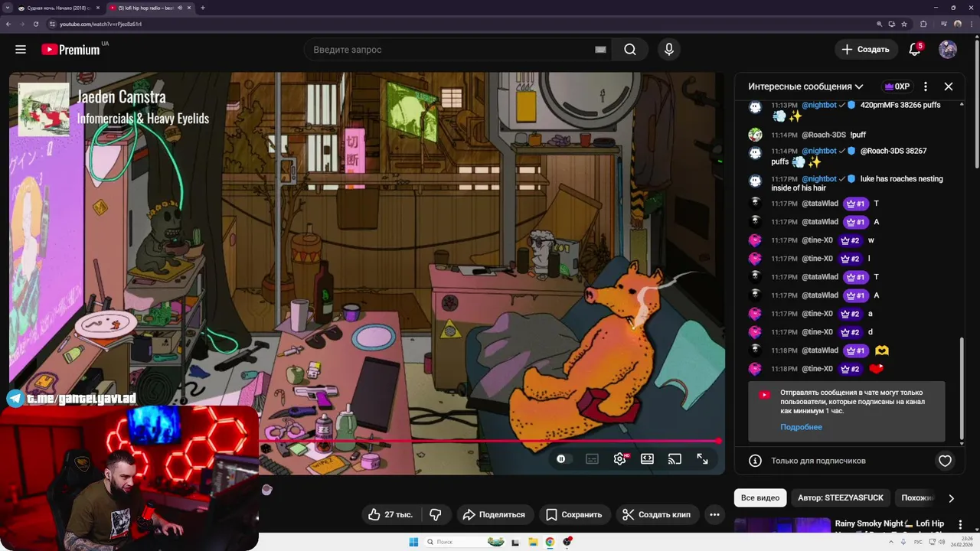
Task: Dislike the video
Action: click(x=436, y=515)
